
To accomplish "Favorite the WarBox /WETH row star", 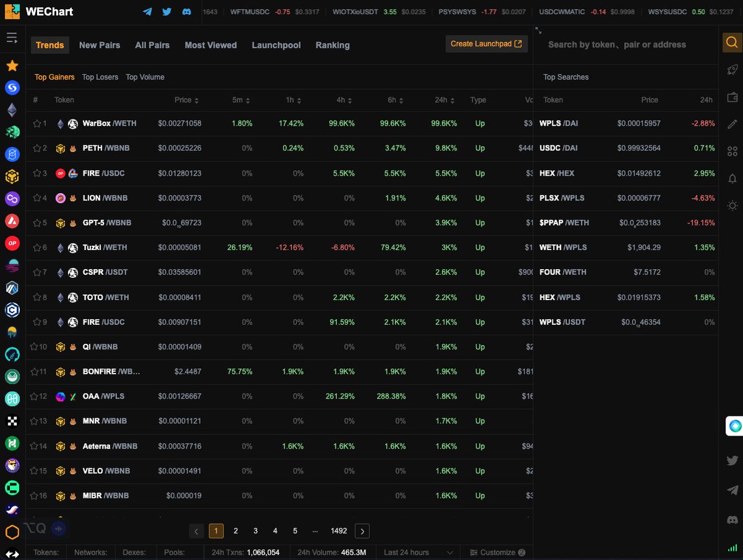I will [37, 123].
